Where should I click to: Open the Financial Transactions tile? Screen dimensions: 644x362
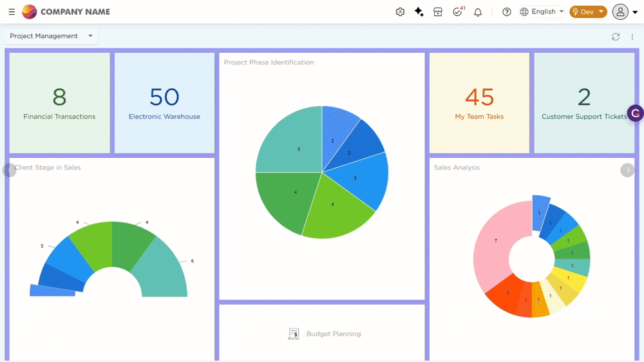[59, 103]
